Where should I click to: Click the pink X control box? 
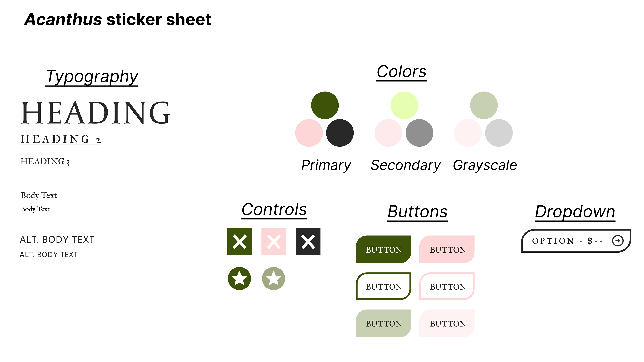[x=274, y=242]
